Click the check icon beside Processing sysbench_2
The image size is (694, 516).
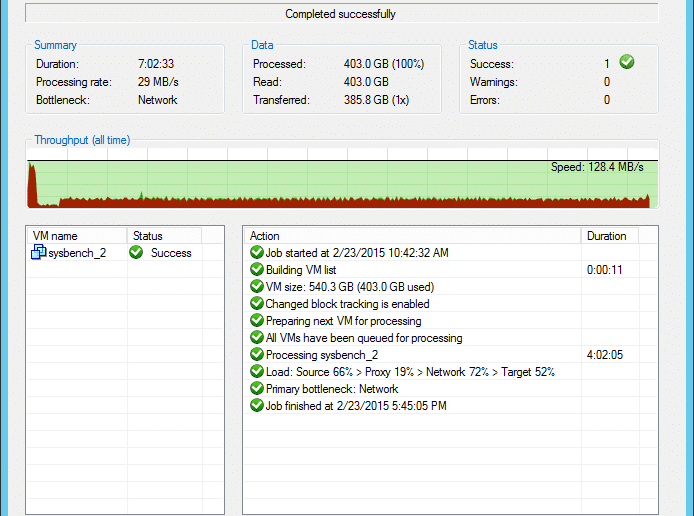(x=257, y=354)
